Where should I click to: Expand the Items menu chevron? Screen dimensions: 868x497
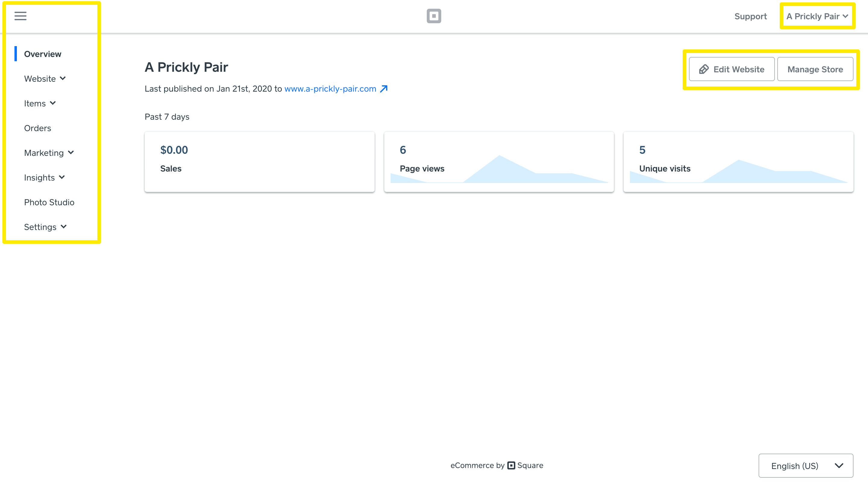(x=52, y=103)
